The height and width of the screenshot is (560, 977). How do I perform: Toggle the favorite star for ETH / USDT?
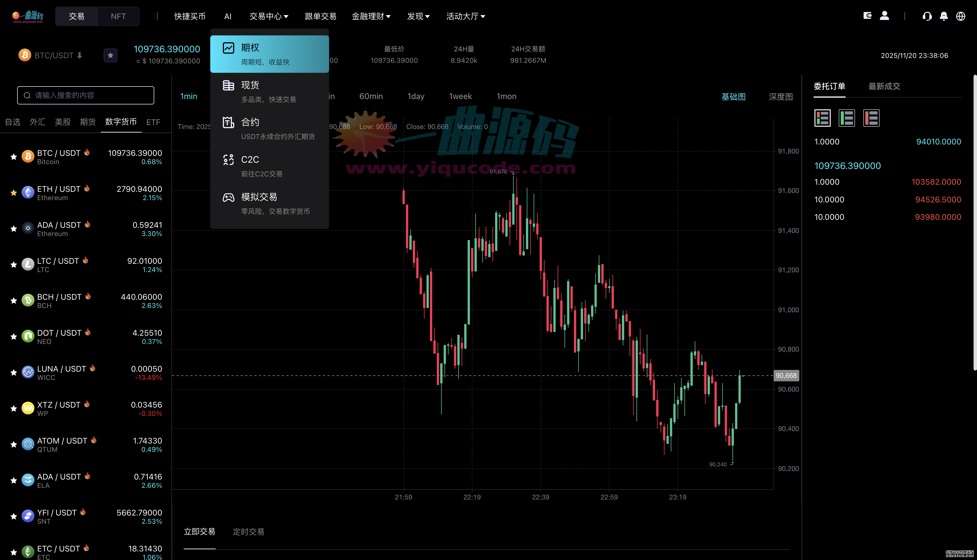point(14,193)
